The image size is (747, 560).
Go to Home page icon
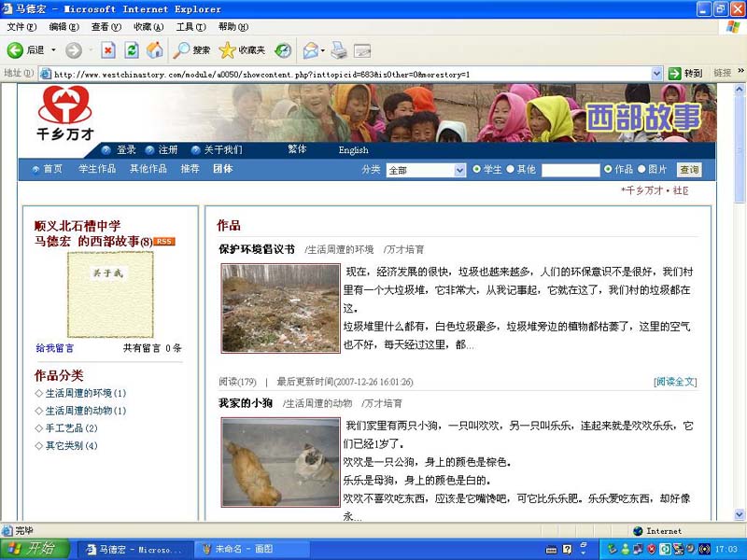tap(154, 50)
